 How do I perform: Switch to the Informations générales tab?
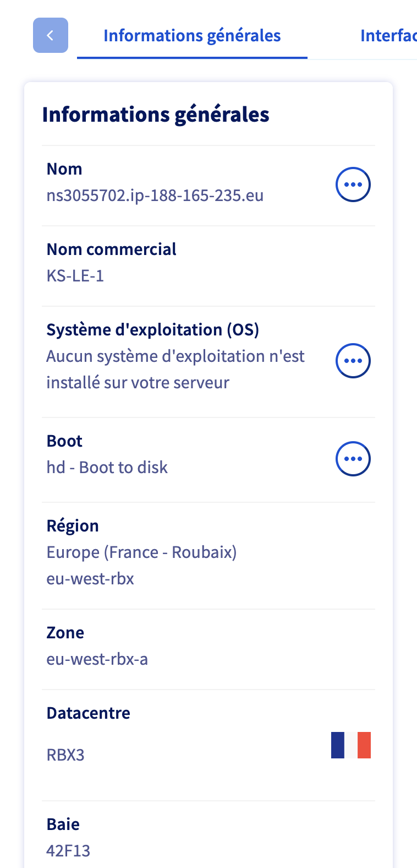192,36
